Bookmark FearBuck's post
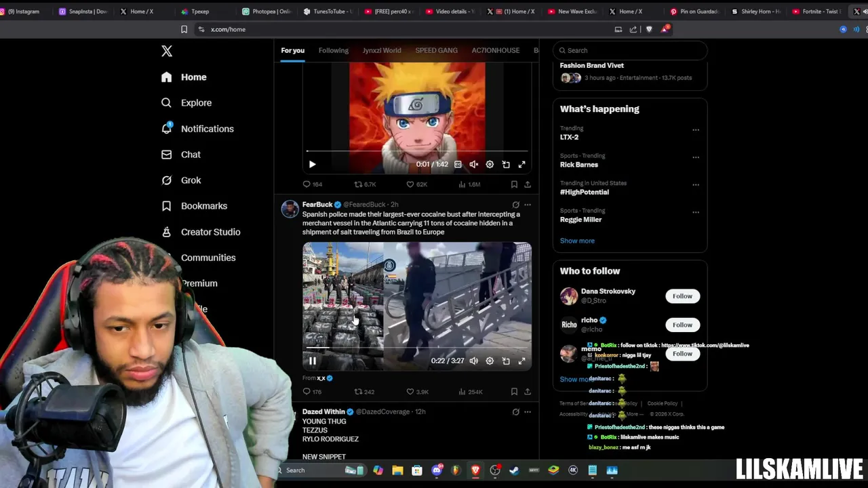 514,392
